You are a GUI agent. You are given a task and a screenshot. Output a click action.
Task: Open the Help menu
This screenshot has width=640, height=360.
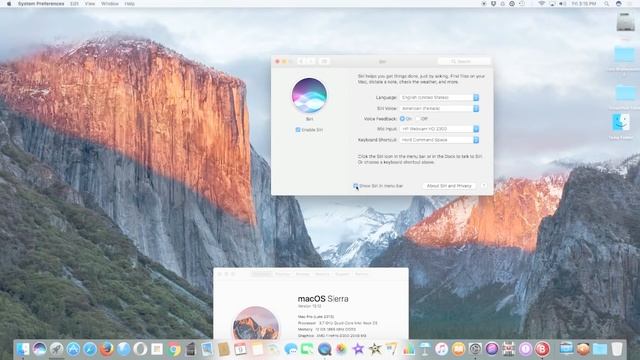129,4
